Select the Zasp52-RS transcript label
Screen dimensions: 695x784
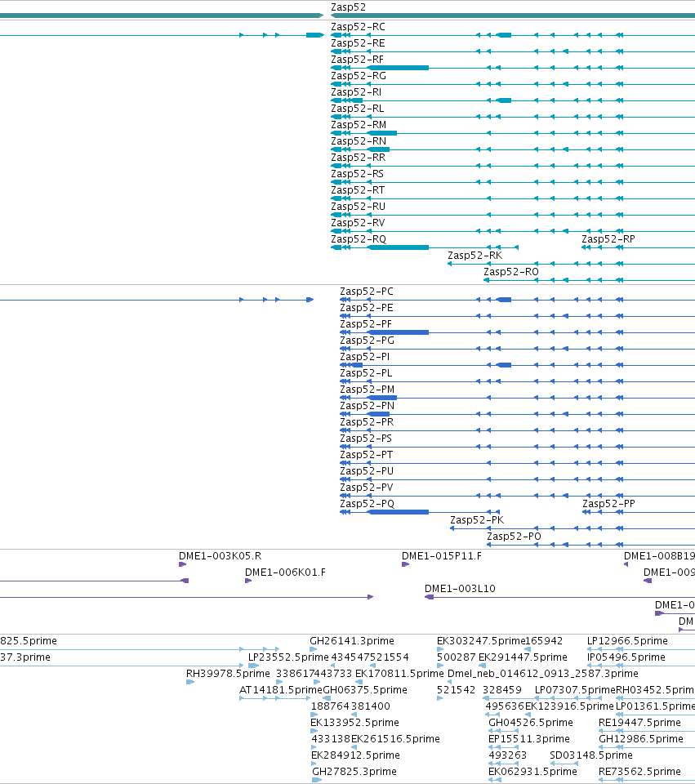tap(358, 174)
